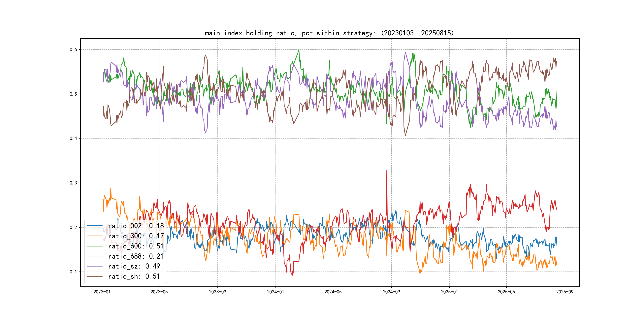This screenshot has width=644, height=322.
Task: Click the red line swatch in legend
Action: coord(95,256)
